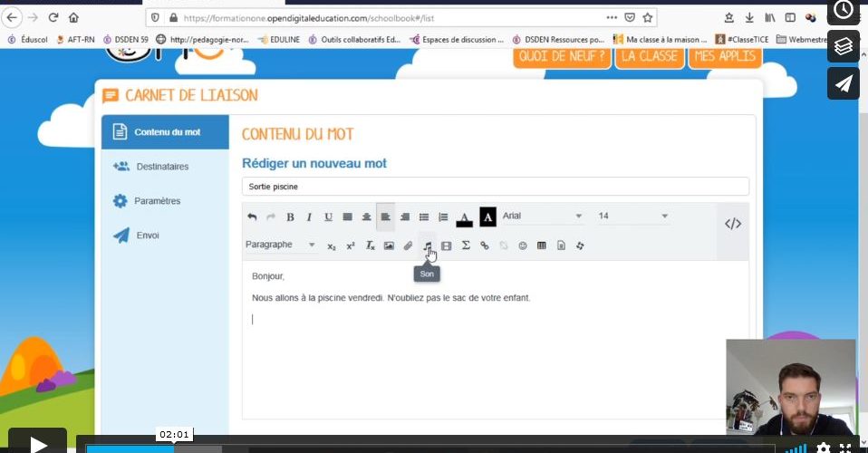This screenshot has width=868, height=453.
Task: Open the Arial font family dropdown
Action: coord(542,217)
